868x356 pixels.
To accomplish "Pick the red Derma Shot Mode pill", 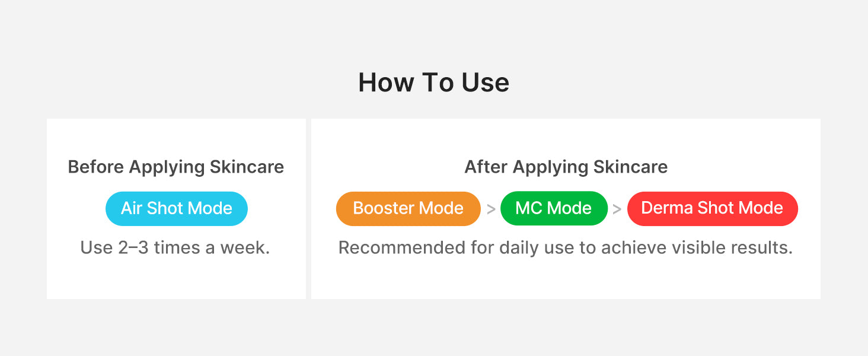I will click(713, 208).
